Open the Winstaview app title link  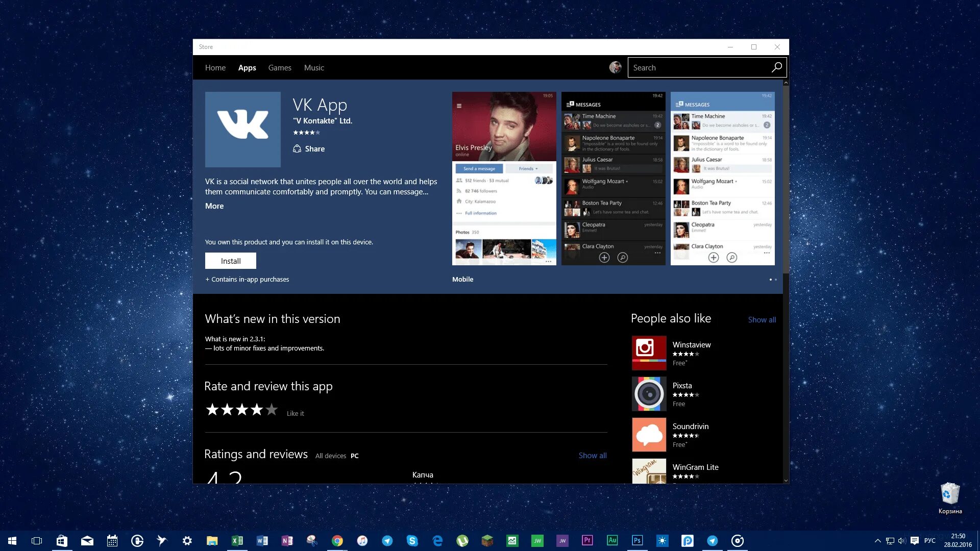click(692, 345)
